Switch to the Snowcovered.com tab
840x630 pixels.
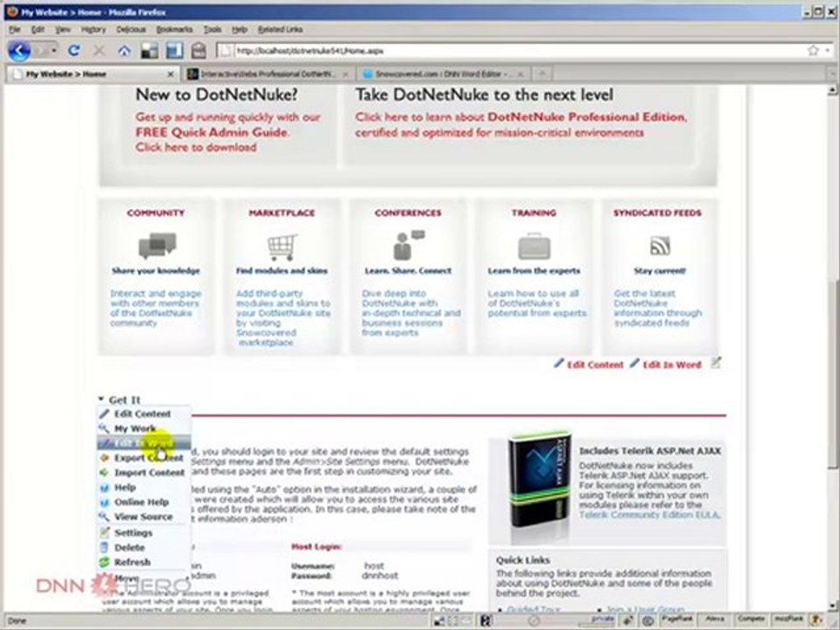pyautogui.click(x=444, y=73)
